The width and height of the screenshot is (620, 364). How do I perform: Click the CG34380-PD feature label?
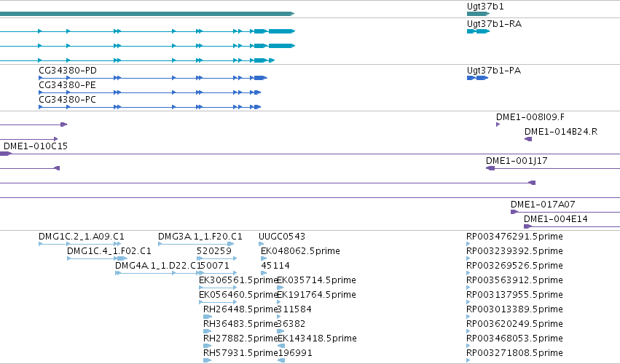coord(68,71)
